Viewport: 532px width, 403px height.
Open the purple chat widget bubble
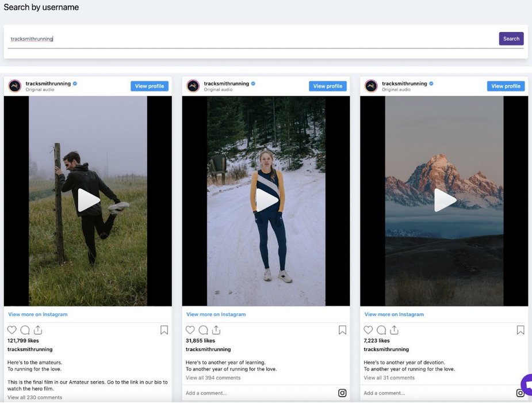[x=527, y=385]
